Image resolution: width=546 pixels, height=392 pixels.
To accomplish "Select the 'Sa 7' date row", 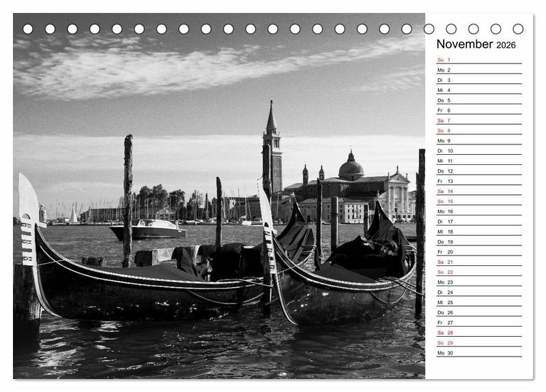I will click(479, 121).
